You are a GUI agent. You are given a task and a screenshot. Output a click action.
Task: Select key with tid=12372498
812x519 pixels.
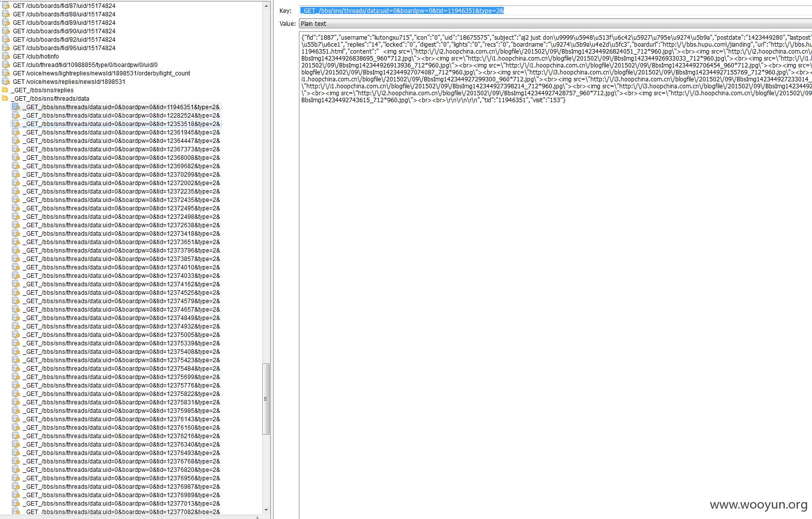click(121, 216)
